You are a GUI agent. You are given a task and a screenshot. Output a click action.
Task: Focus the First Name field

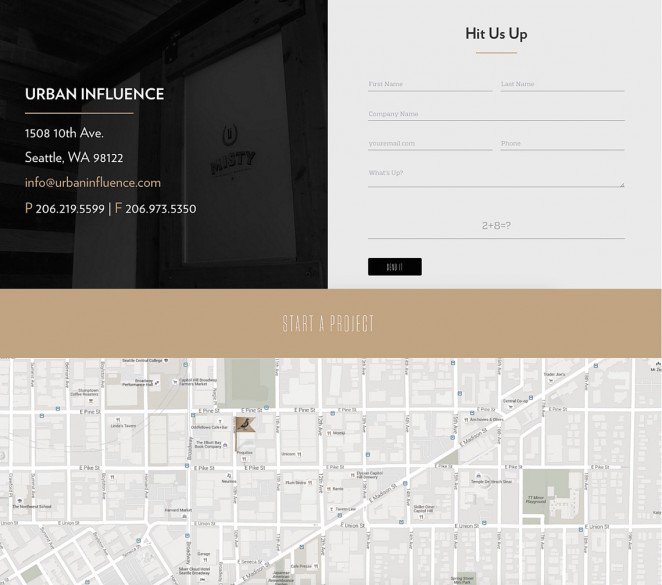pyautogui.click(x=430, y=84)
